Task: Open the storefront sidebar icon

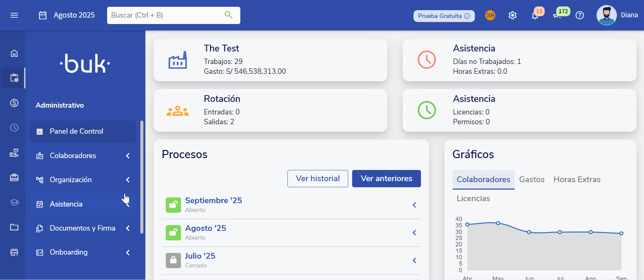Action: pyautogui.click(x=14, y=252)
